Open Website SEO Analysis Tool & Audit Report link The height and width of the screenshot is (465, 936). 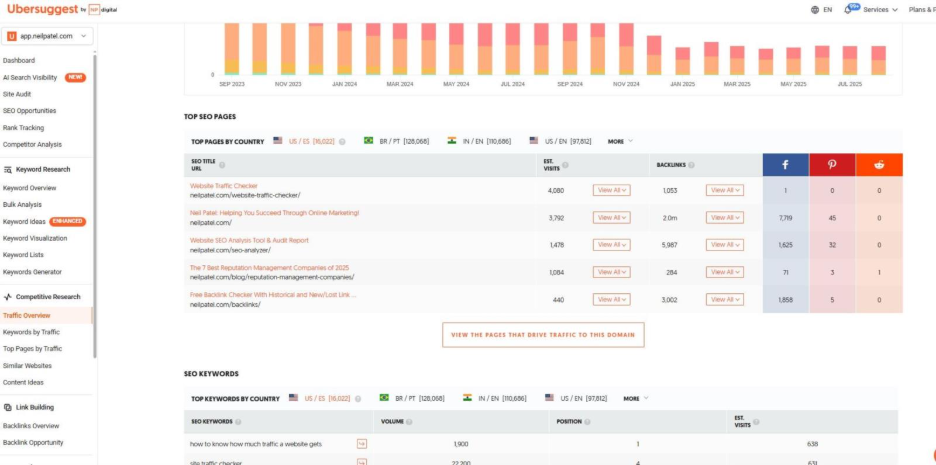[250, 240]
